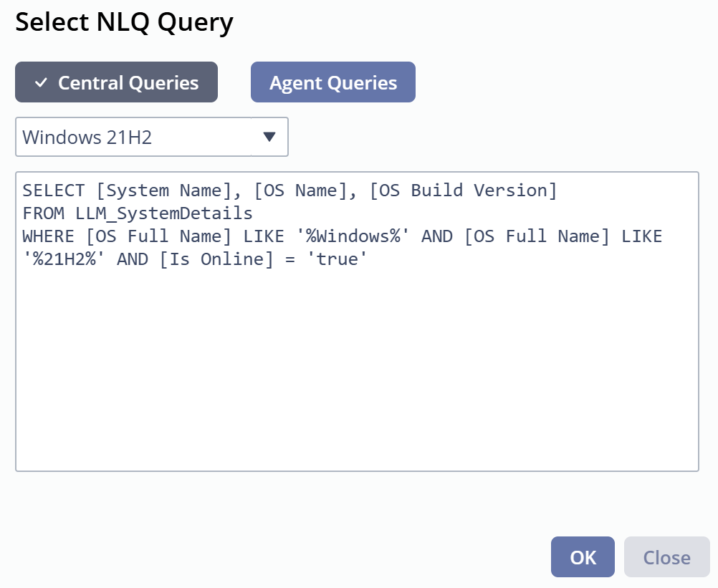718x588 pixels.
Task: Click the 'true' value in query
Action: click(337, 259)
